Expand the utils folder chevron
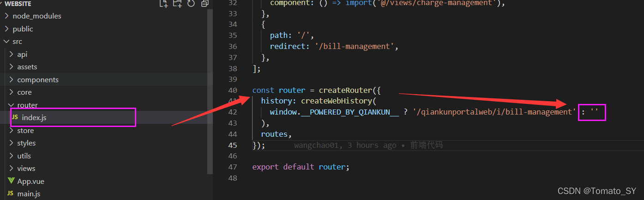 (11, 156)
